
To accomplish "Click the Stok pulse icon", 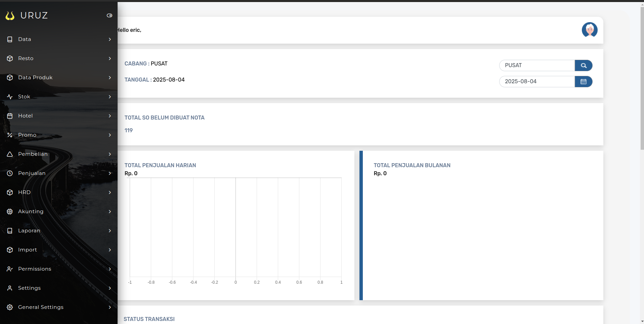I will [x=10, y=97].
